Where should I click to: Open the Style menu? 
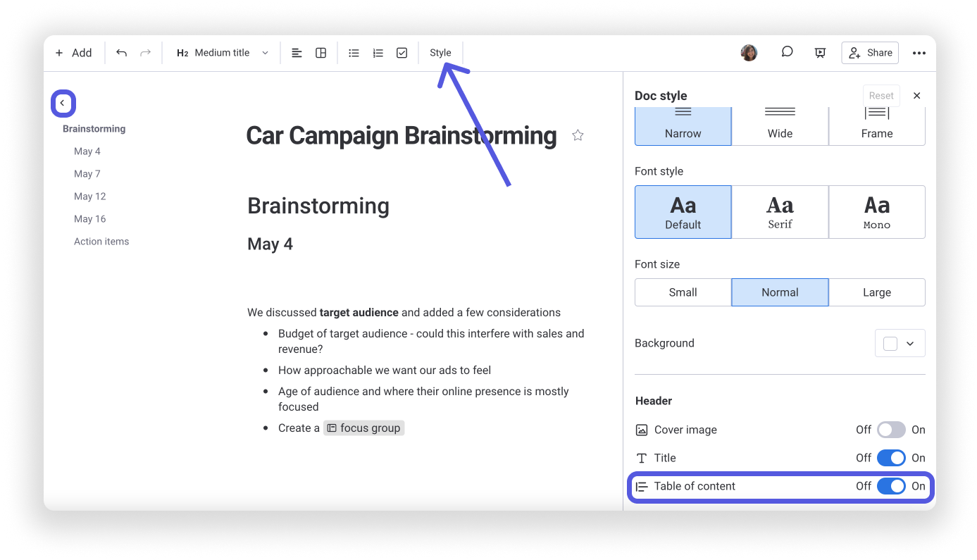(440, 52)
